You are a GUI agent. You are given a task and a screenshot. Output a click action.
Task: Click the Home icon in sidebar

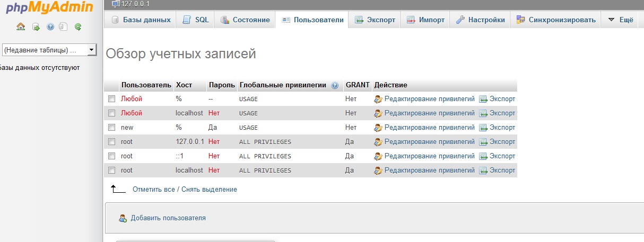point(21,26)
